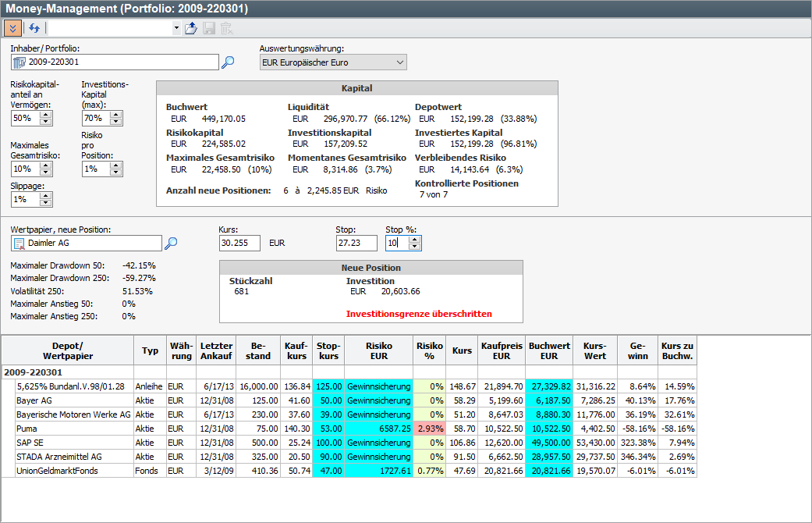Click the portfolio icon inside Inhaber field
This screenshot has height=523, width=812.
(x=19, y=62)
